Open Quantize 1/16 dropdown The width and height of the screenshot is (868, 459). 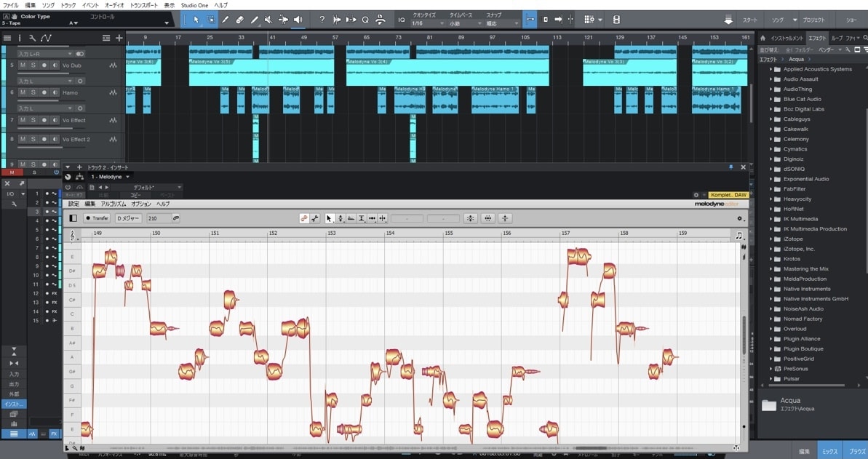[428, 24]
